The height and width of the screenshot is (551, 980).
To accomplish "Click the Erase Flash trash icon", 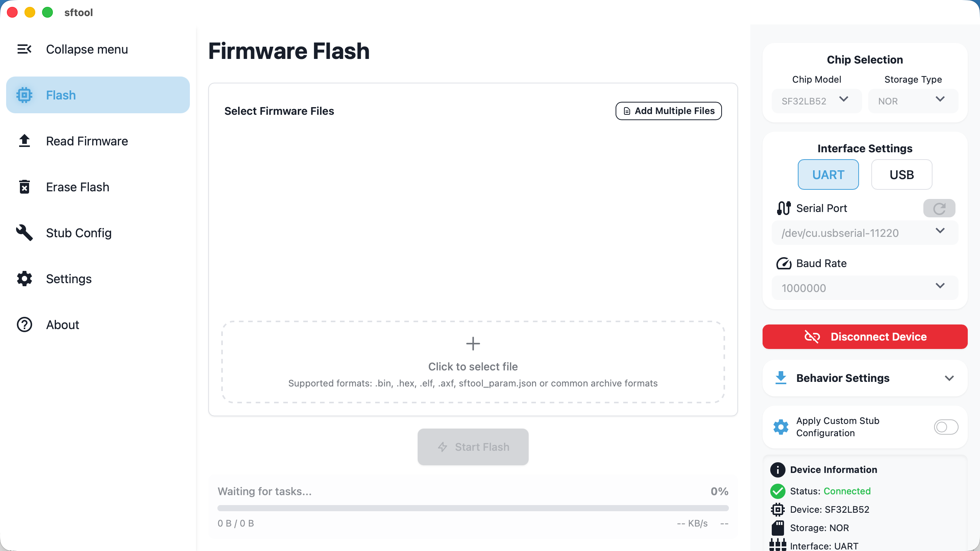I will click(24, 187).
